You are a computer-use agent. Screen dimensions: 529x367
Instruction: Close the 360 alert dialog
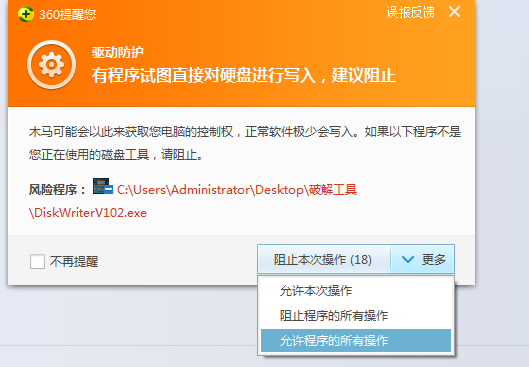(x=454, y=12)
